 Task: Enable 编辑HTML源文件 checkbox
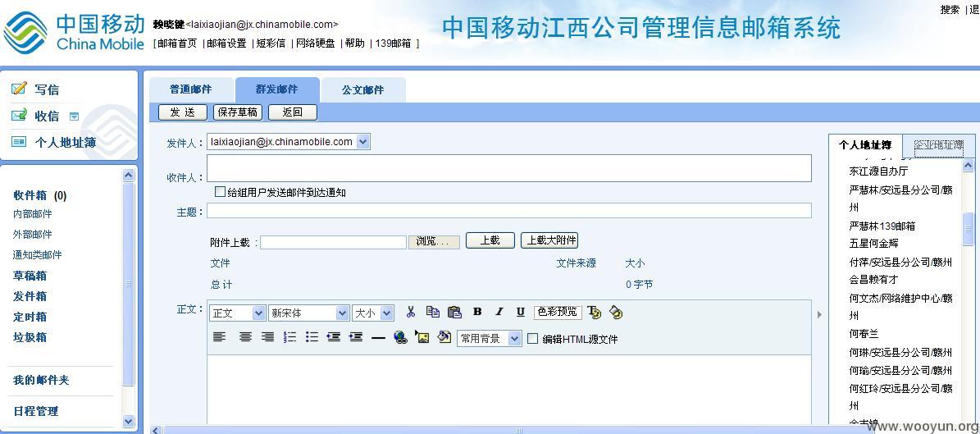[x=532, y=338]
